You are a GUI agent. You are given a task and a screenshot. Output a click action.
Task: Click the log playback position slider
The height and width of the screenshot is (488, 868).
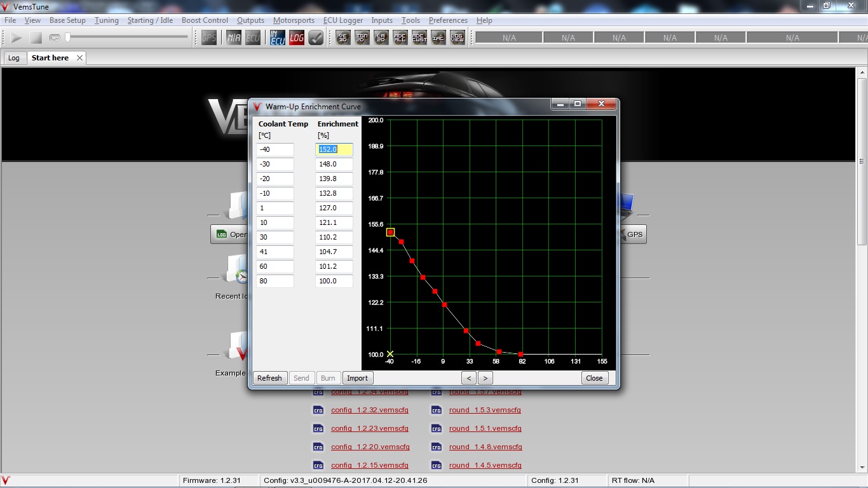127,37
